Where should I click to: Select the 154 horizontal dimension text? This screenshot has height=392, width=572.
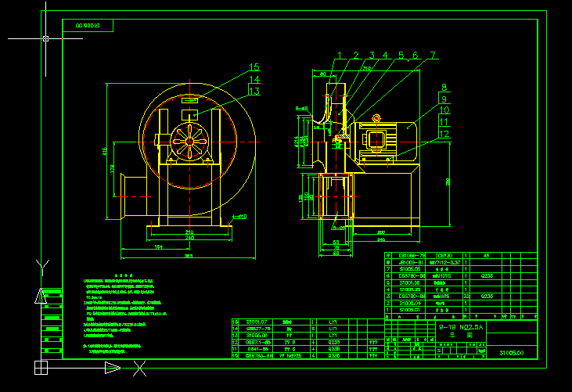click(x=158, y=247)
